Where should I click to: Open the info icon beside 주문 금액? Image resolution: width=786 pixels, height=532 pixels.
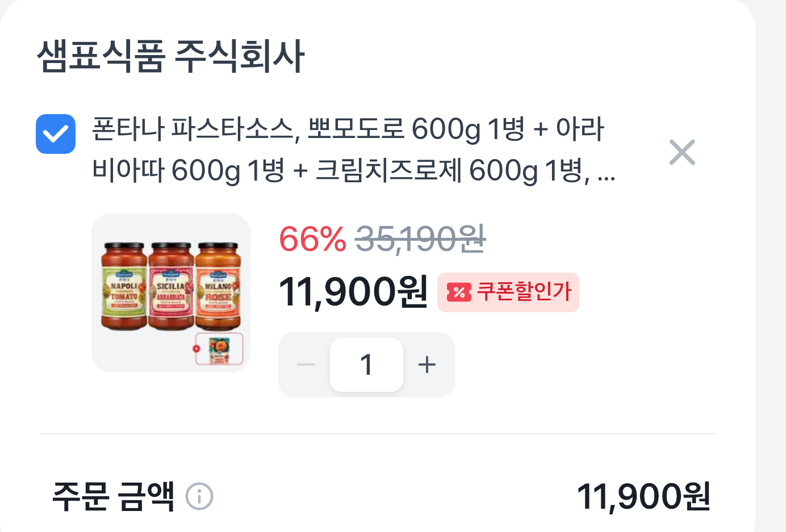(199, 496)
